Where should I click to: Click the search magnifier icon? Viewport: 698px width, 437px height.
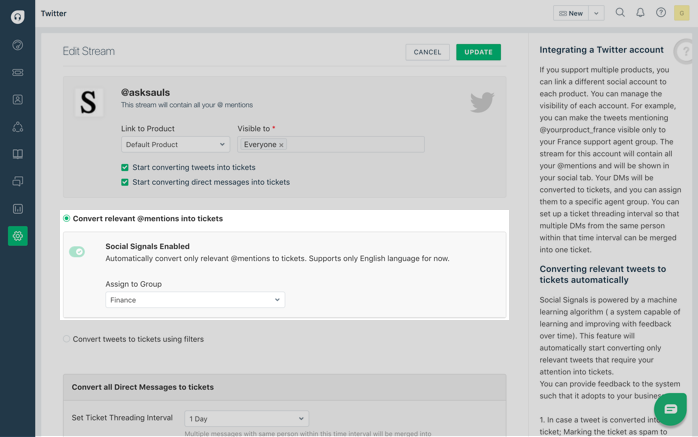pyautogui.click(x=620, y=13)
